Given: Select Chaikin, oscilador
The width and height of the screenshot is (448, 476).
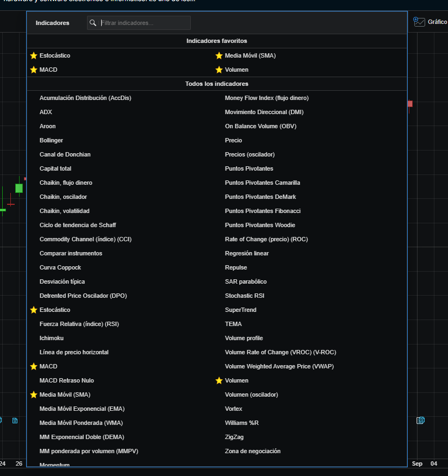Looking at the screenshot, I should click(63, 197).
